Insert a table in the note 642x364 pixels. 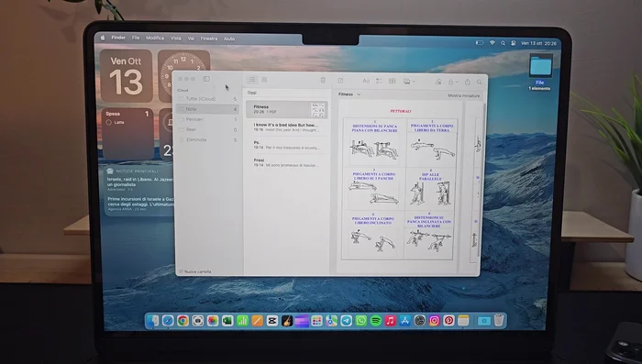(393, 81)
